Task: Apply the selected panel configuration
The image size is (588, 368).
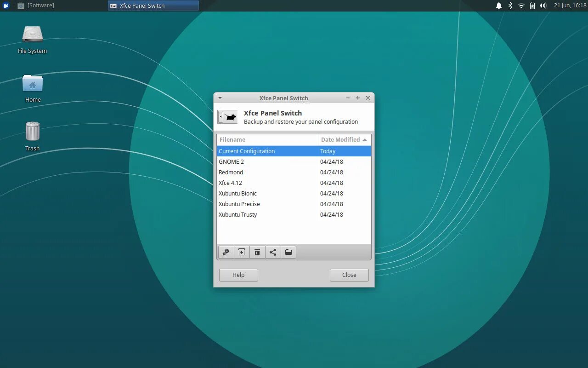Action: point(226,252)
